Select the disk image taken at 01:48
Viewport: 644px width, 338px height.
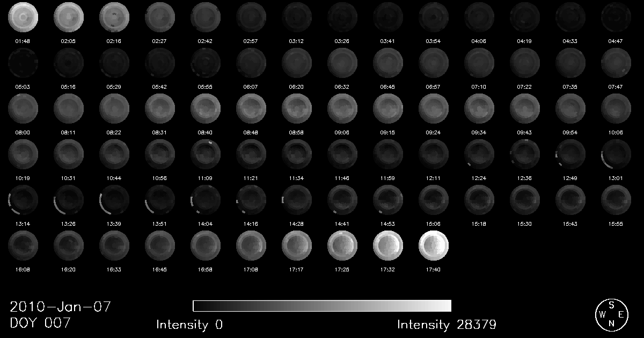[x=23, y=17]
